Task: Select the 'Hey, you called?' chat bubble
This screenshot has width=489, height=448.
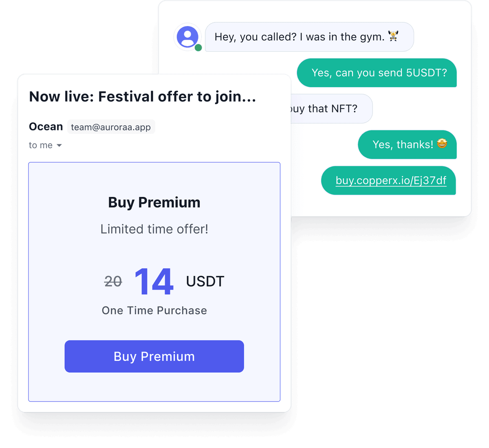Action: click(309, 37)
